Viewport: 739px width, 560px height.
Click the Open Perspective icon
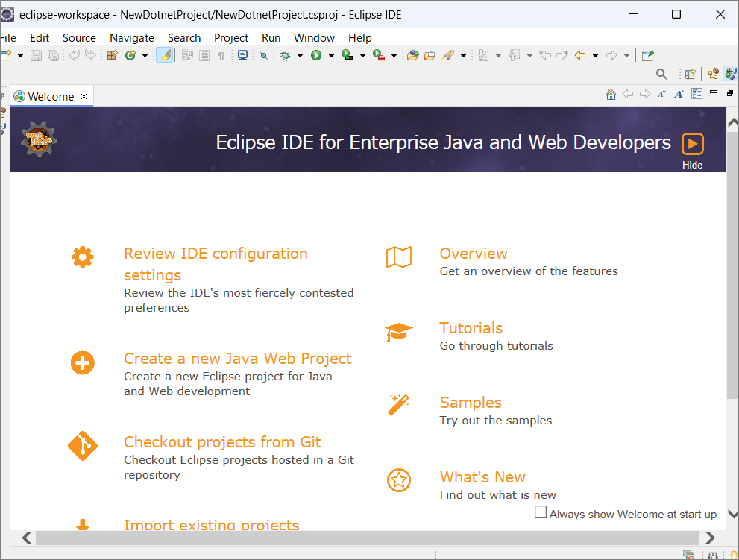click(691, 74)
